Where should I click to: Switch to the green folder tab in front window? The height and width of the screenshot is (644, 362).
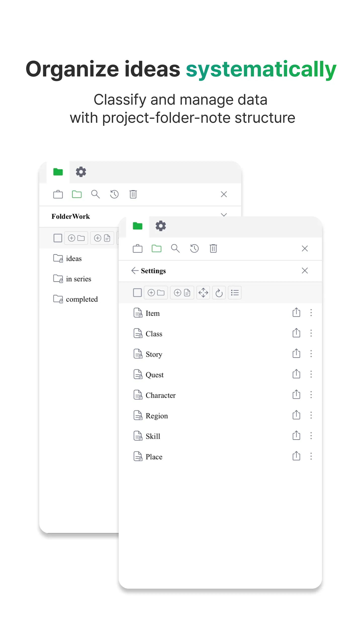138,226
